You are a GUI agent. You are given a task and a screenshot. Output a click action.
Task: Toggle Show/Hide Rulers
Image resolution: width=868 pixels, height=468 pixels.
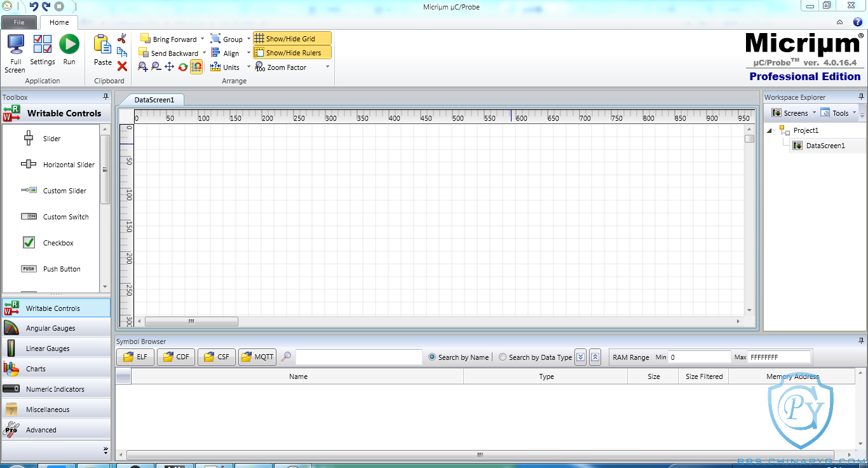[x=292, y=53]
